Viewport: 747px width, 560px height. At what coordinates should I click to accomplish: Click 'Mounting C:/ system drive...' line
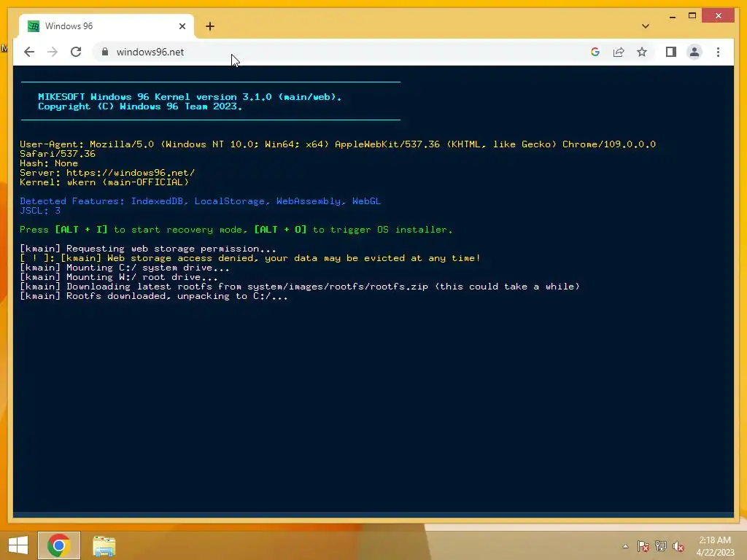coord(124,268)
